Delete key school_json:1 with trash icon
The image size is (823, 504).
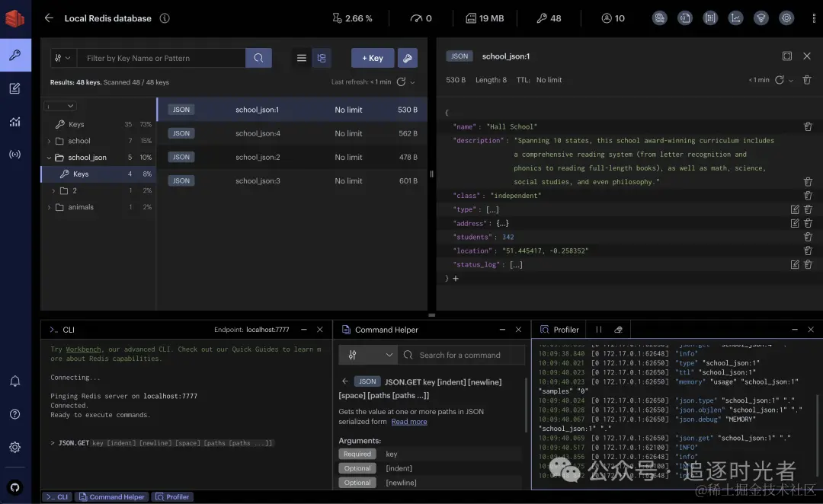coord(807,80)
